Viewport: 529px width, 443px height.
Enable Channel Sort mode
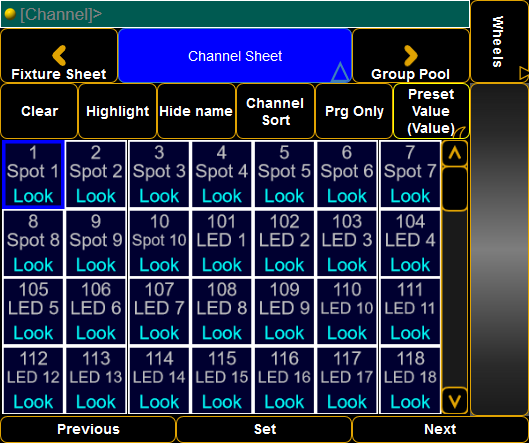[x=275, y=111]
